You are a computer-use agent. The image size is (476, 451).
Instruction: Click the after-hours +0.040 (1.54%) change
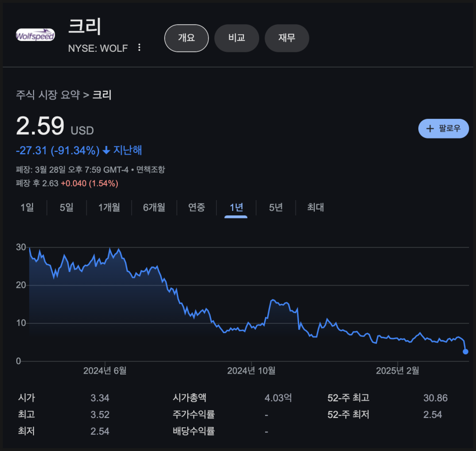[90, 183]
